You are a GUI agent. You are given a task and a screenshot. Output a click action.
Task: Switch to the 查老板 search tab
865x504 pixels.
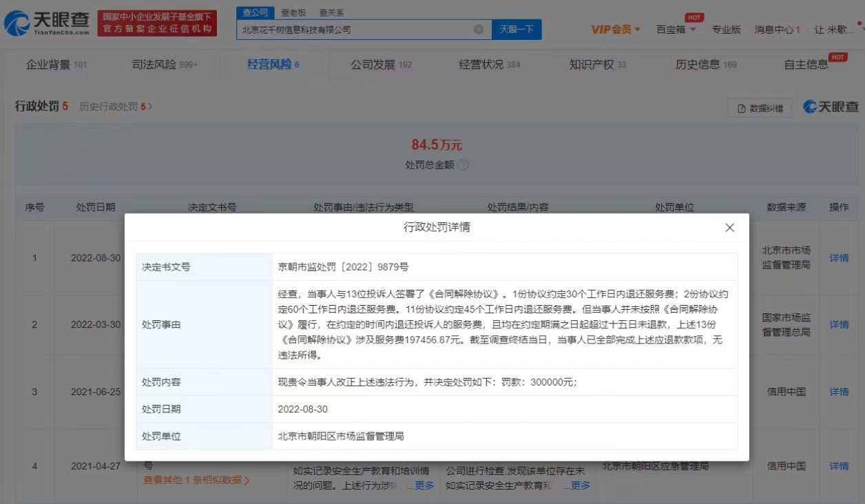pos(294,12)
